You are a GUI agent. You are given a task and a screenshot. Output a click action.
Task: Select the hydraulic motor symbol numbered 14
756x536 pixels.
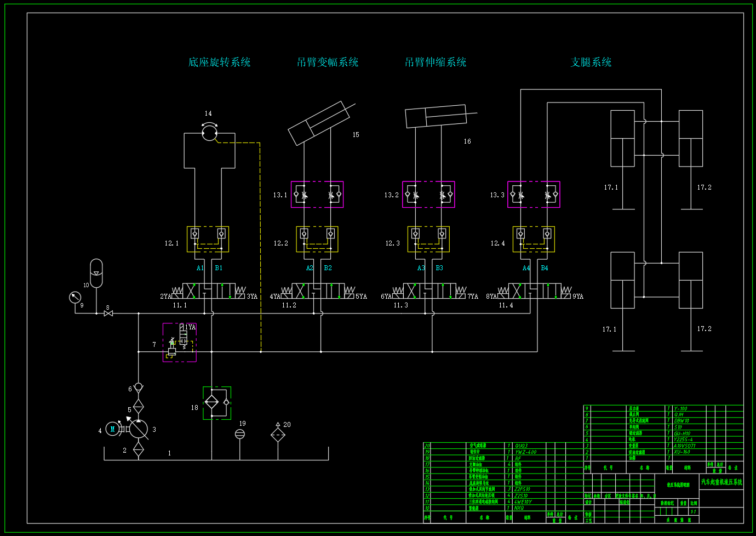[209, 132]
